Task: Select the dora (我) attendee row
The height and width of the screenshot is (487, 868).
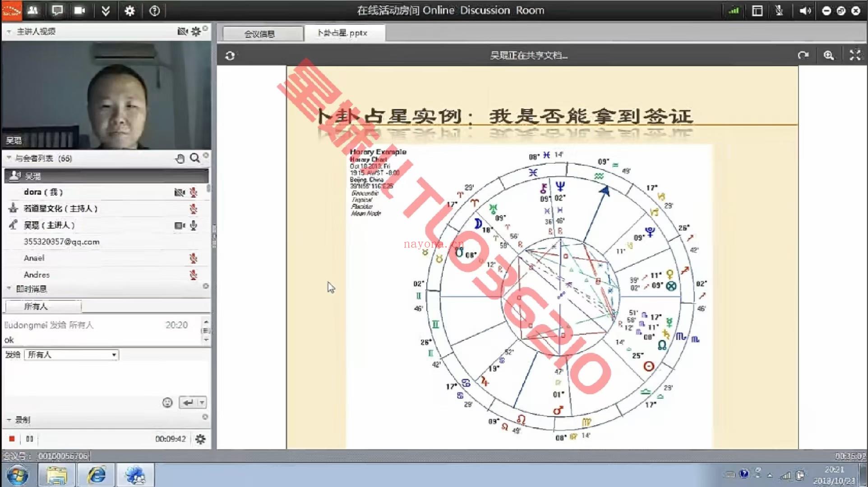Action: click(106, 192)
